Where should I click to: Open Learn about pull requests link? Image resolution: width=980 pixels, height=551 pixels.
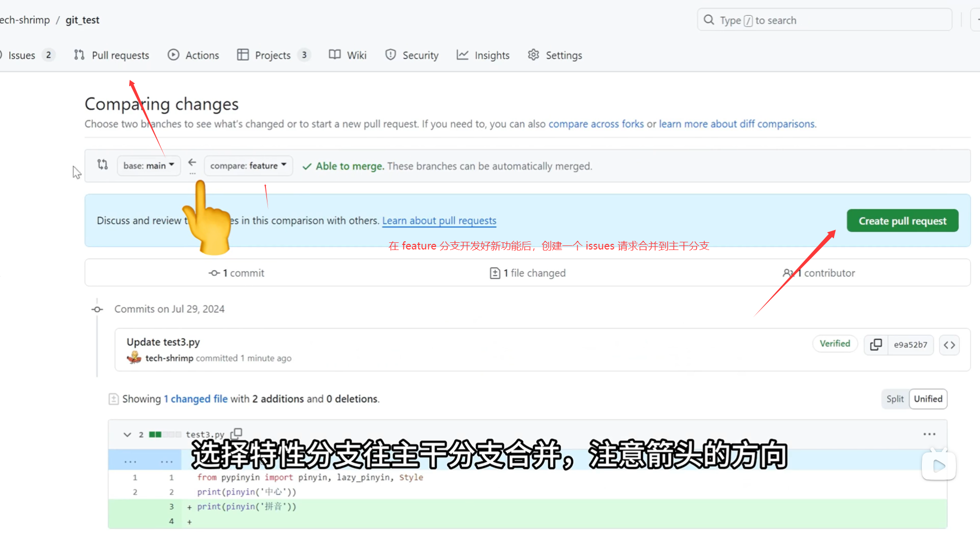[439, 221]
